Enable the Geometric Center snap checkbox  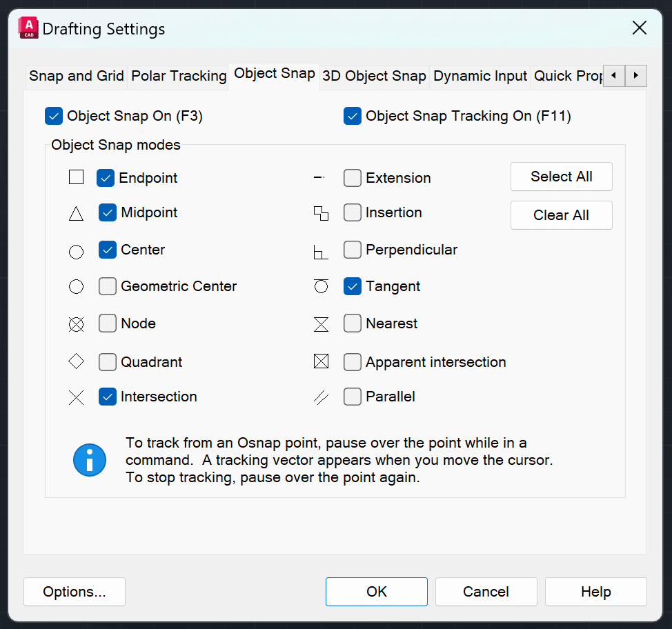coord(108,286)
